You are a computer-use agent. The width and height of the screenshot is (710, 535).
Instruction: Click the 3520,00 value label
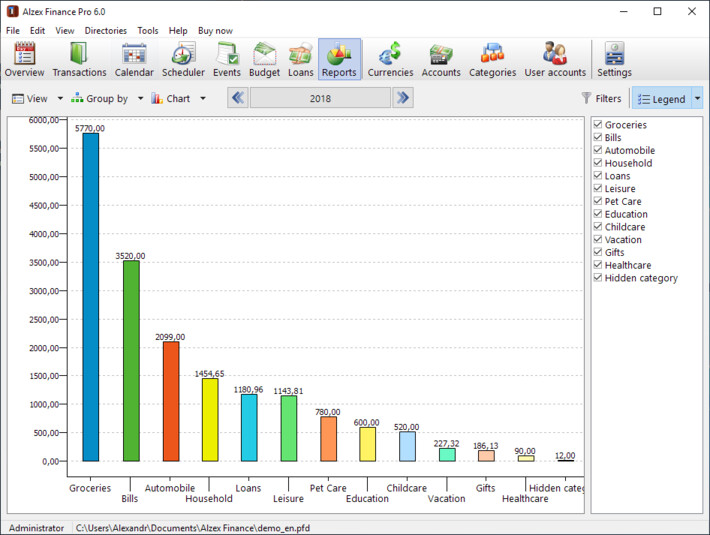coord(130,256)
